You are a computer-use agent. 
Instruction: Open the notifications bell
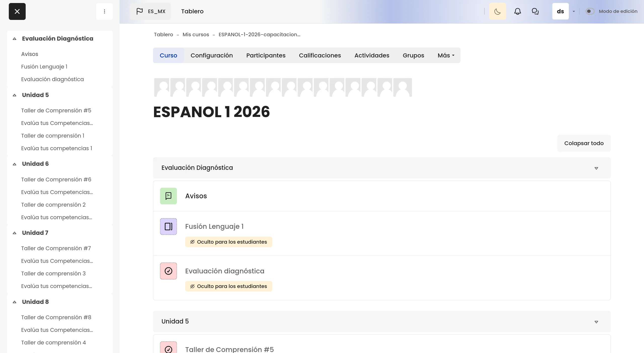(517, 11)
